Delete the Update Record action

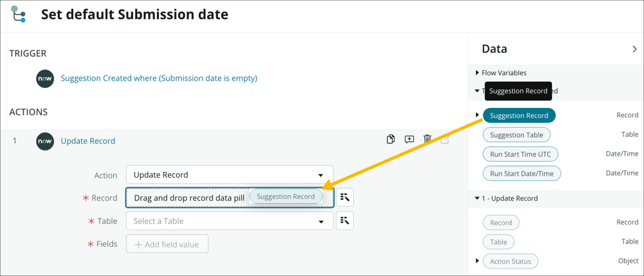click(427, 140)
